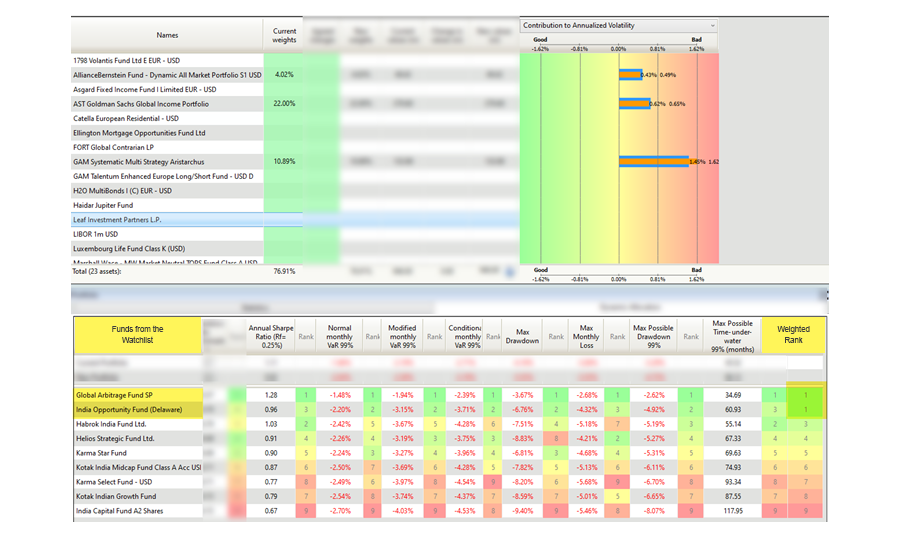Select the LIBOR 1m USD row
Viewport: 900px width, 536px height.
(x=167, y=234)
